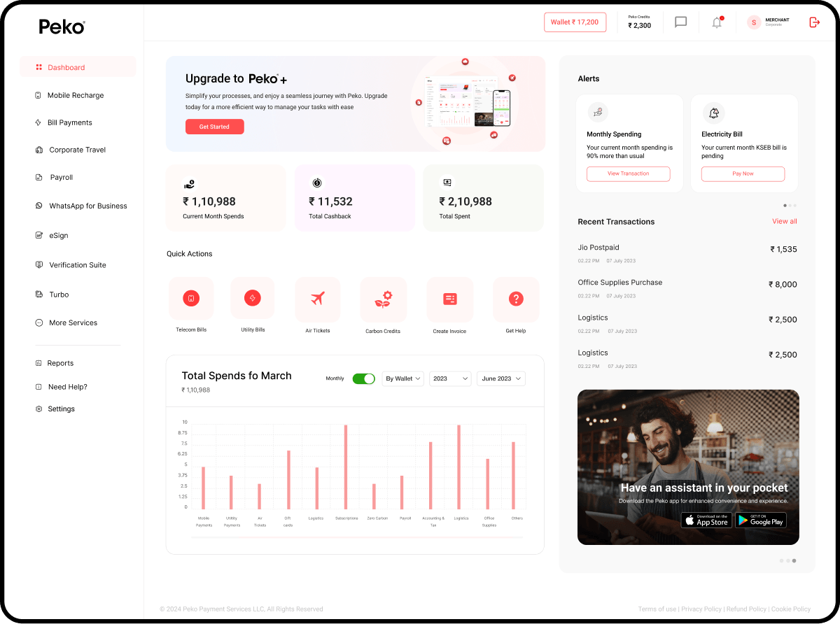The image size is (840, 624).
Task: Click the Electricity Bill alert bell icon
Action: tap(713, 113)
